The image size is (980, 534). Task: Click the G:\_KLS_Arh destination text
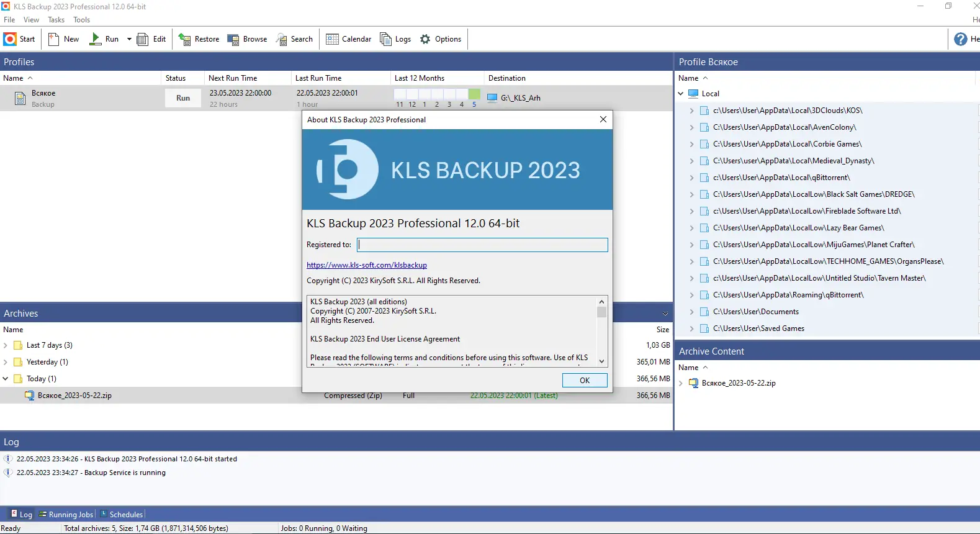[x=521, y=98]
